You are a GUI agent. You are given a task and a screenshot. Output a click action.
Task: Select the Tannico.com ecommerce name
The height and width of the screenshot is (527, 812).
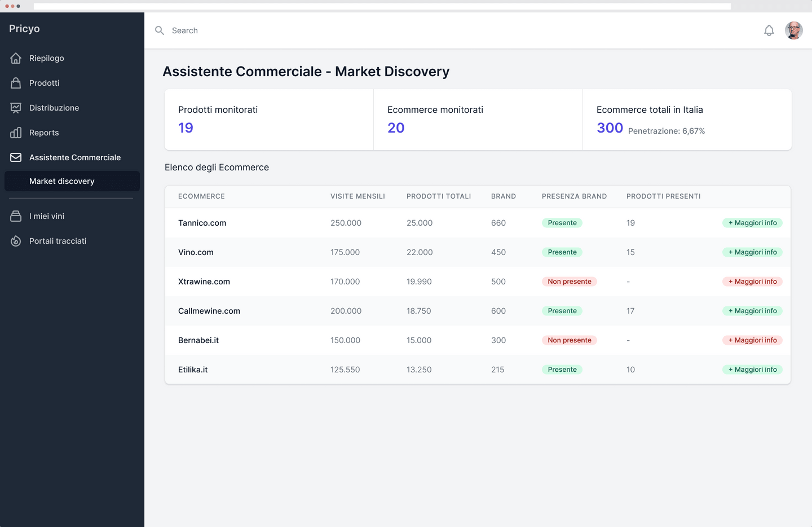click(x=202, y=223)
